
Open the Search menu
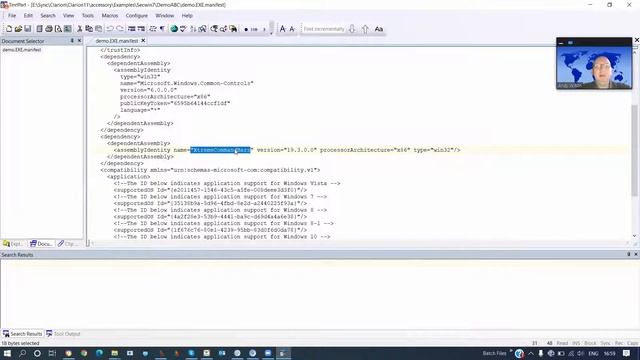pyautogui.click(x=48, y=16)
